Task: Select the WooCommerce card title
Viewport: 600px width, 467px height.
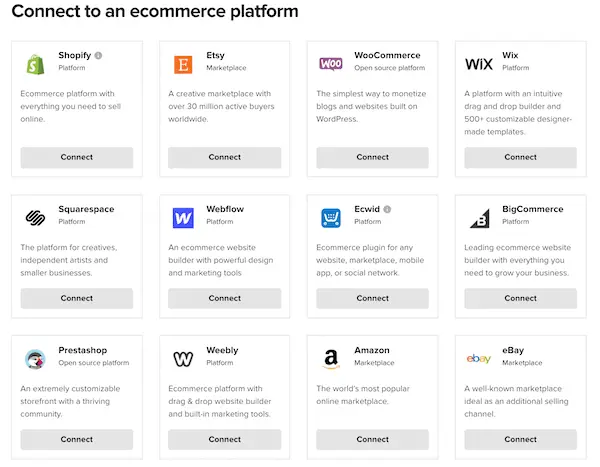Action: click(x=387, y=56)
